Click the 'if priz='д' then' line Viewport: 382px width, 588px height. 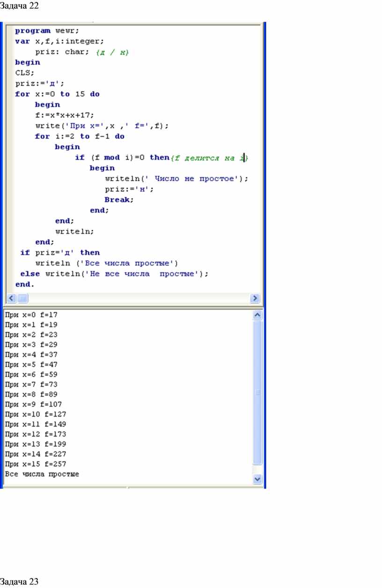click(60, 253)
